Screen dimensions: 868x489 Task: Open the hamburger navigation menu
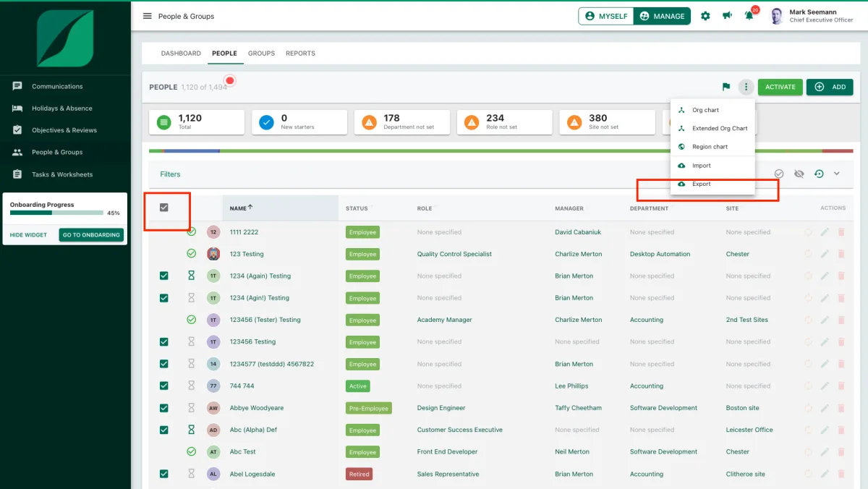(148, 16)
